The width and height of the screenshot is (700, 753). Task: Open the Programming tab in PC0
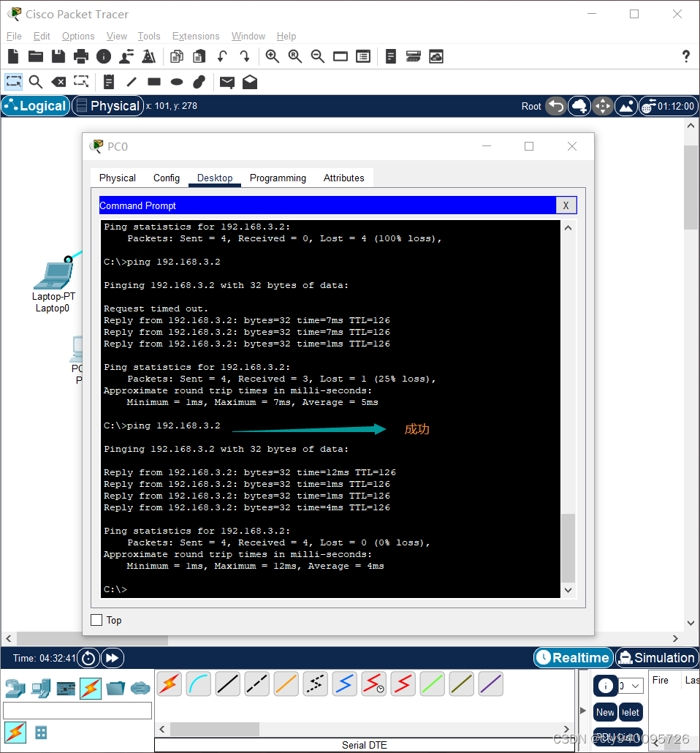click(278, 178)
